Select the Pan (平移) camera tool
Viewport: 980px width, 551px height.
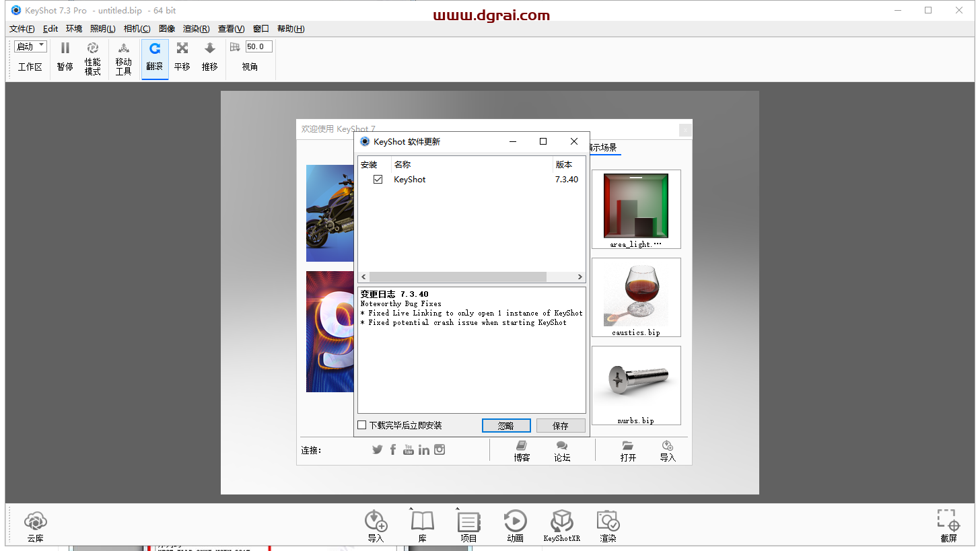[x=182, y=48]
